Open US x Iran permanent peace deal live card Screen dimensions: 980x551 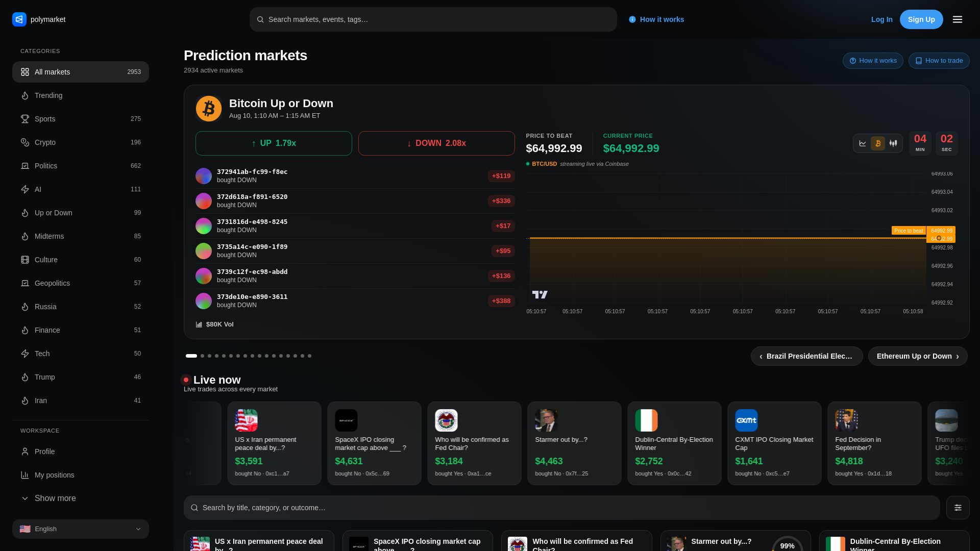(x=274, y=443)
